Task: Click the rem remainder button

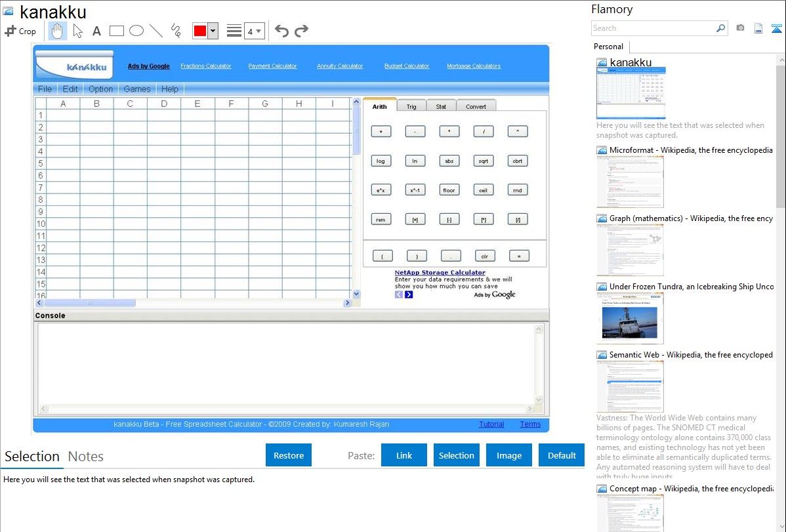Action: click(x=381, y=220)
